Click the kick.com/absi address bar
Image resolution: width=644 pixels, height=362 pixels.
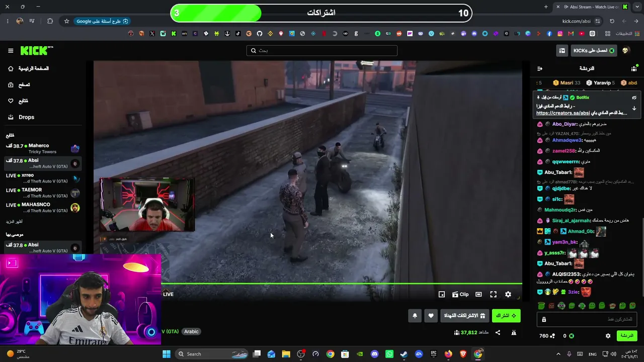(x=576, y=21)
